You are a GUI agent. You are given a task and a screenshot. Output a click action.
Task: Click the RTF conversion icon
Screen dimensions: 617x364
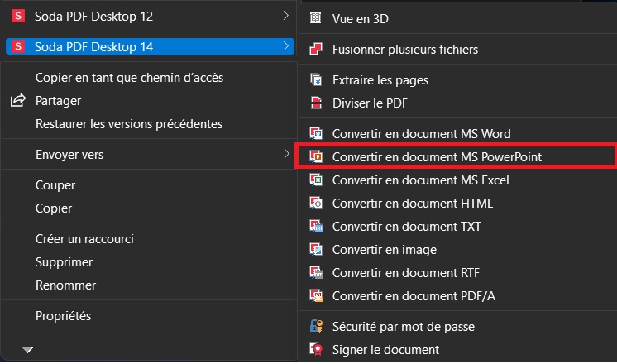pos(316,272)
